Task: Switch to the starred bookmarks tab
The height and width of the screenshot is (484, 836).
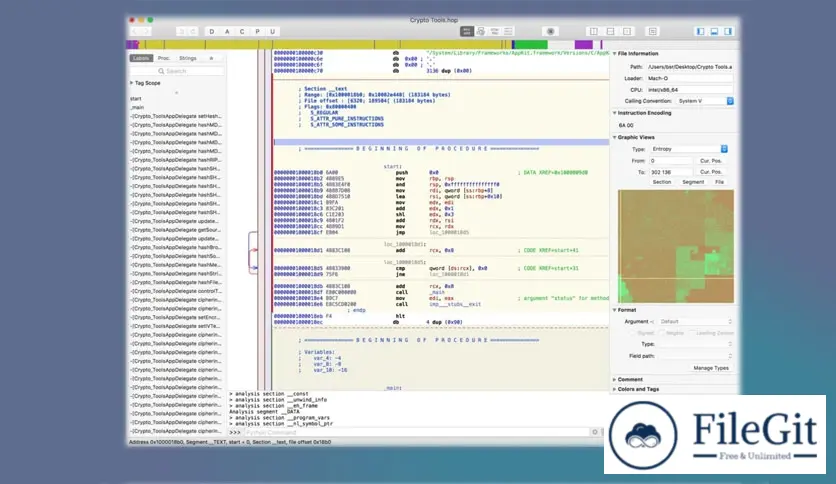Action: (x=212, y=58)
